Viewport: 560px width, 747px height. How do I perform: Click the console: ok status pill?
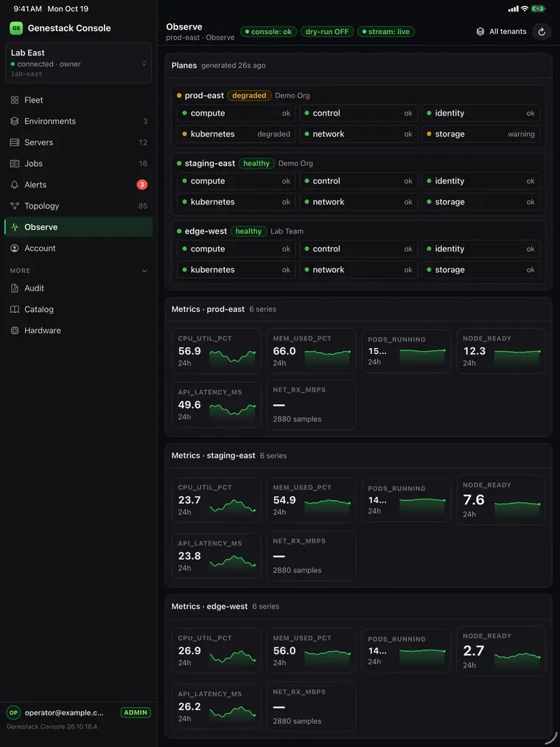coord(268,32)
